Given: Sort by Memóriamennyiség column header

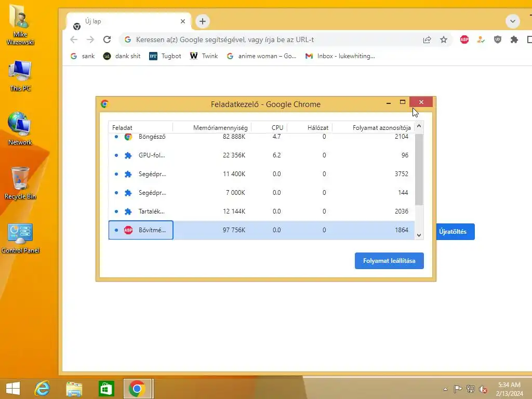Looking at the screenshot, I should (x=212, y=128).
